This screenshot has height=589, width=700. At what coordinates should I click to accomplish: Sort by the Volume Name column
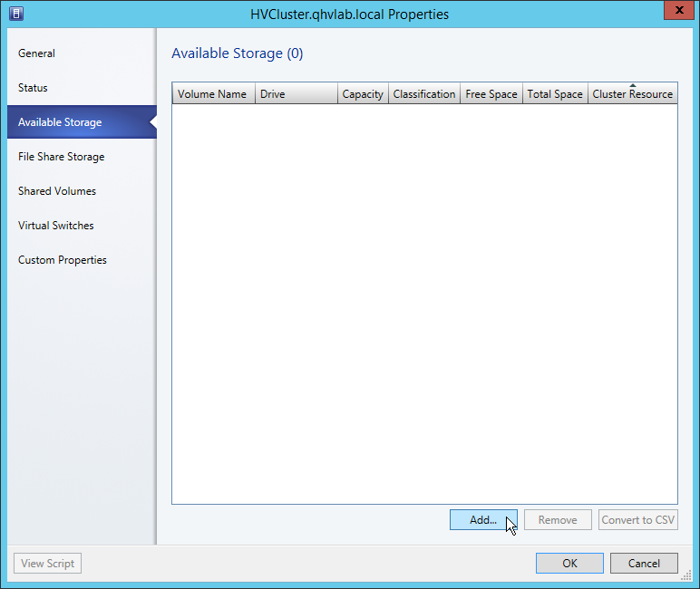click(x=212, y=94)
